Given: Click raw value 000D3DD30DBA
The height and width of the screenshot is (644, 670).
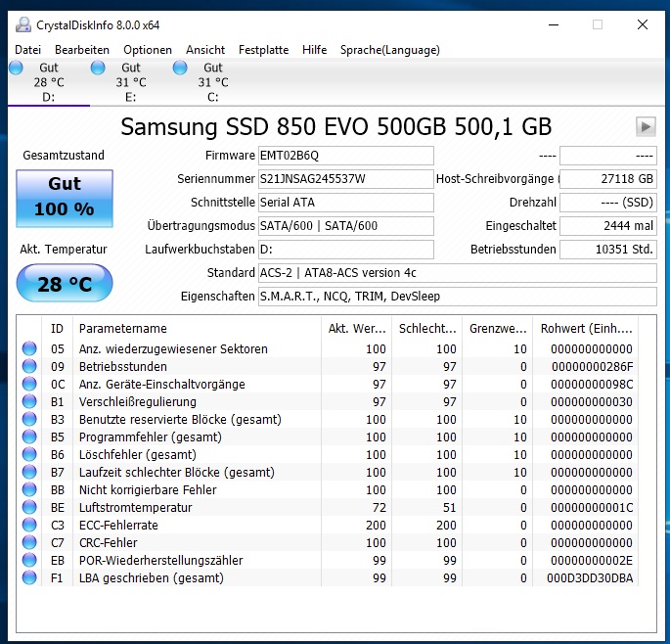Looking at the screenshot, I should pyautogui.click(x=590, y=577).
